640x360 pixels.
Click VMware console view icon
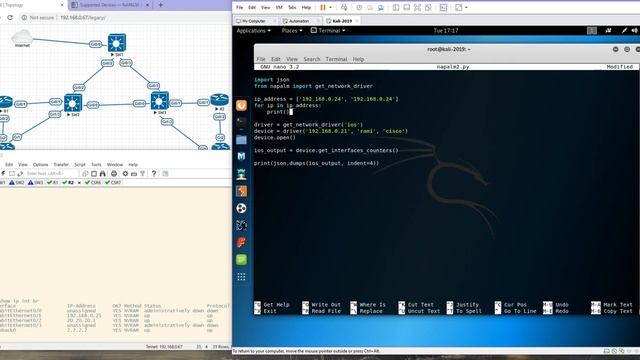pyautogui.click(x=443, y=7)
